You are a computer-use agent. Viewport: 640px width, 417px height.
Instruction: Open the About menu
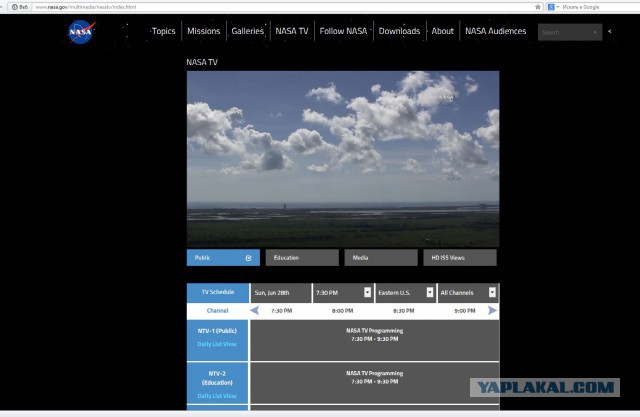[x=442, y=31]
